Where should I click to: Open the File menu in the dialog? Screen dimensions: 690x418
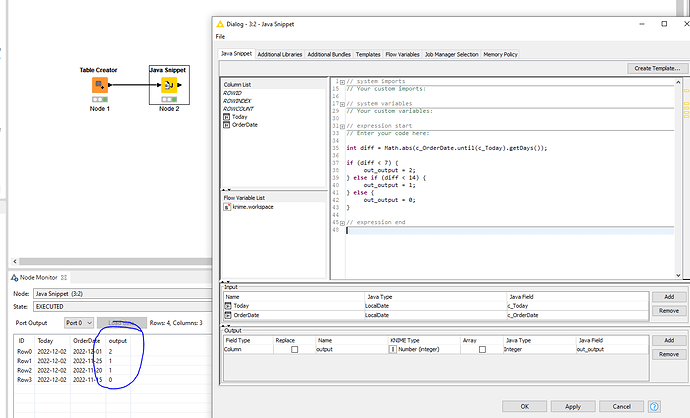coord(220,37)
